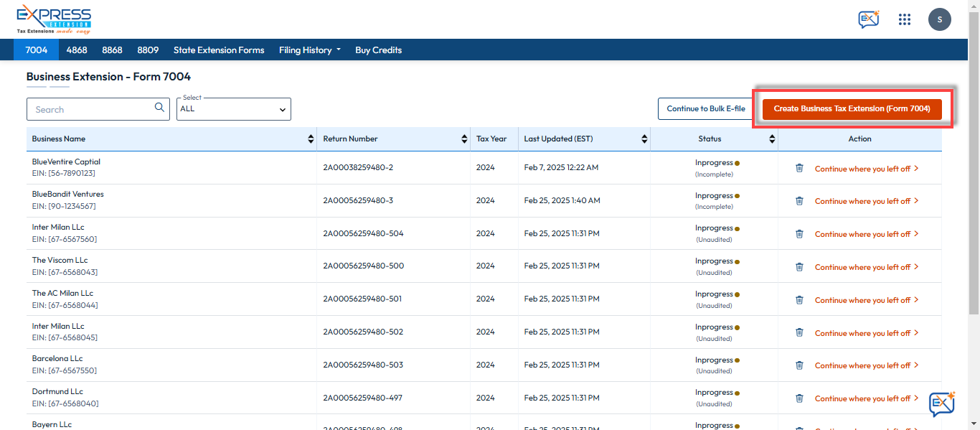The height and width of the screenshot is (430, 980).
Task: Delete the Barcelona LLc return
Action: 799,365
